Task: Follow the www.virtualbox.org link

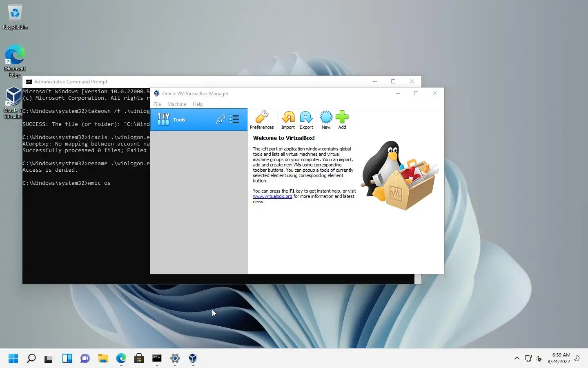Action: [x=272, y=196]
